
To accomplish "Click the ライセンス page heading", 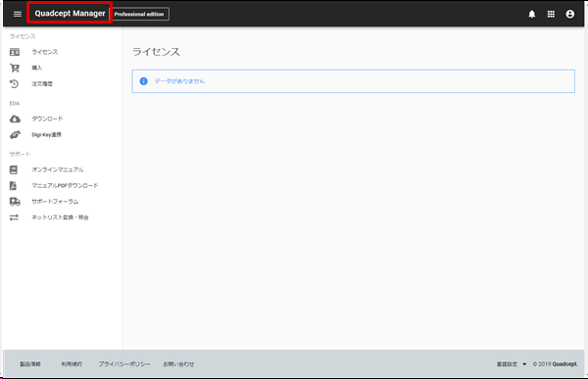I will 156,52.
